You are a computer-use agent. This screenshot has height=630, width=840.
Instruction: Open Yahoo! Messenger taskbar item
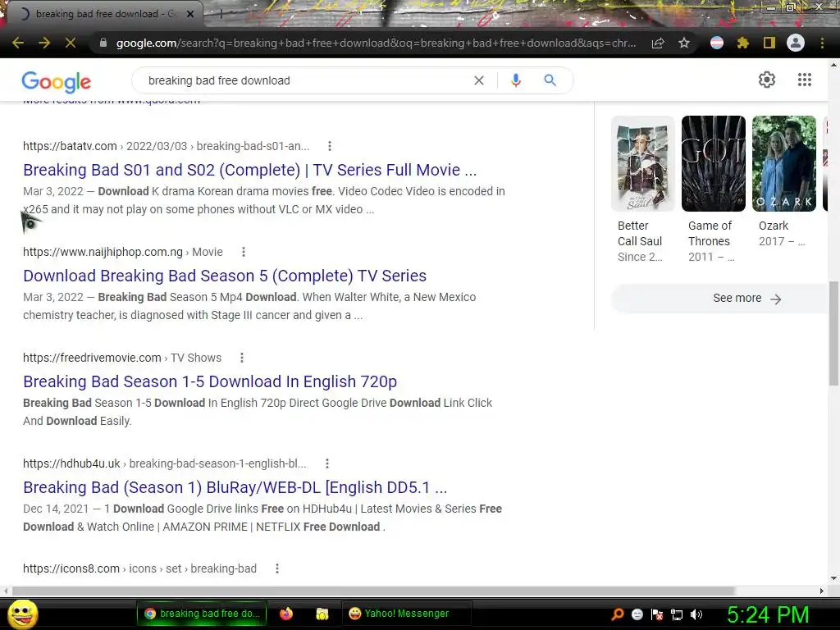(406, 614)
